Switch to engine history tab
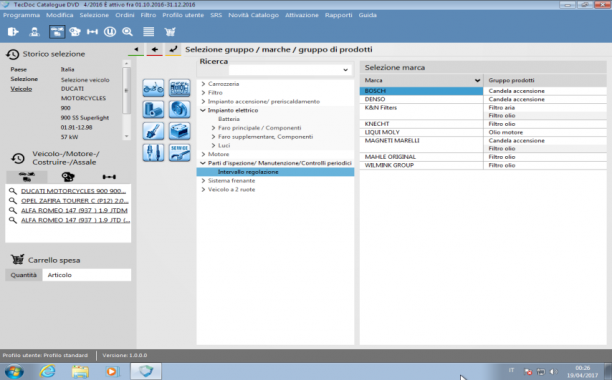The image size is (612, 380). [x=68, y=177]
